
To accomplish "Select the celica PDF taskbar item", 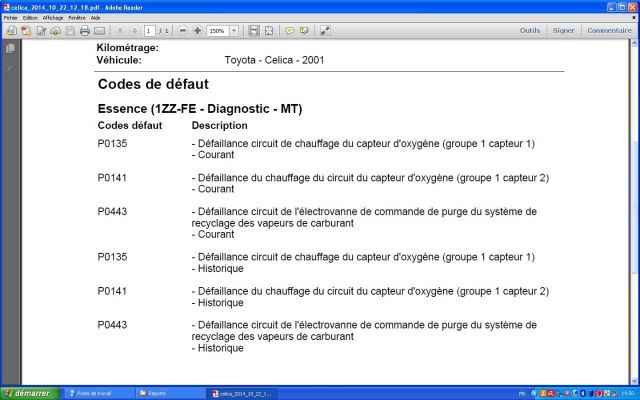I will [243, 393].
